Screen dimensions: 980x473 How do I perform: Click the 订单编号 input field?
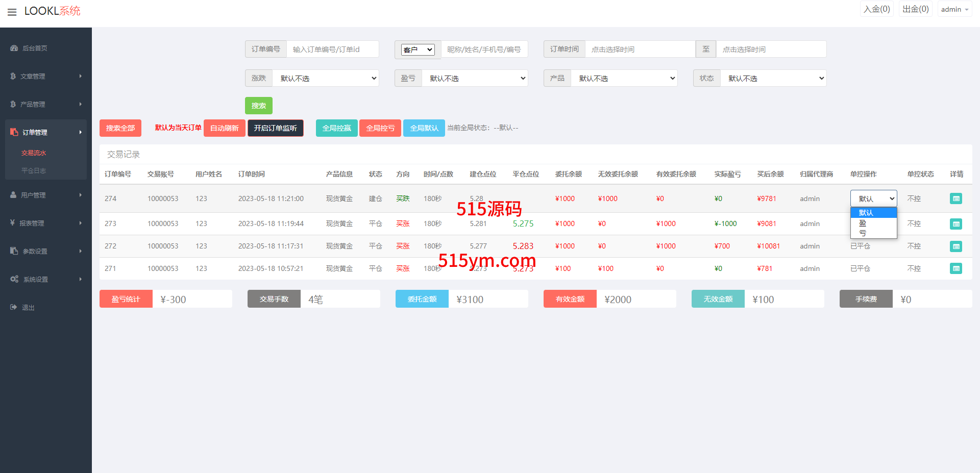(x=332, y=49)
